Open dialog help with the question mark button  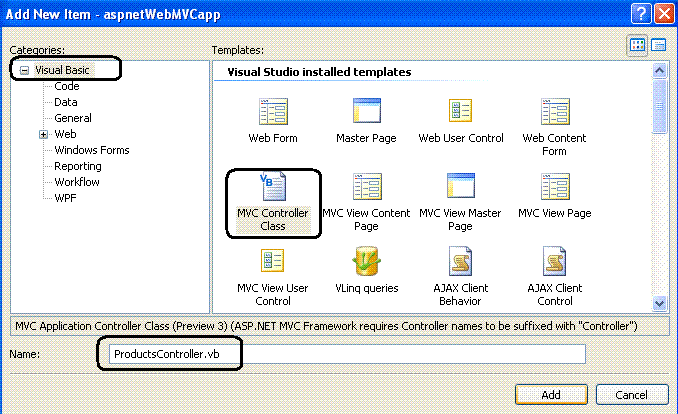(641, 14)
